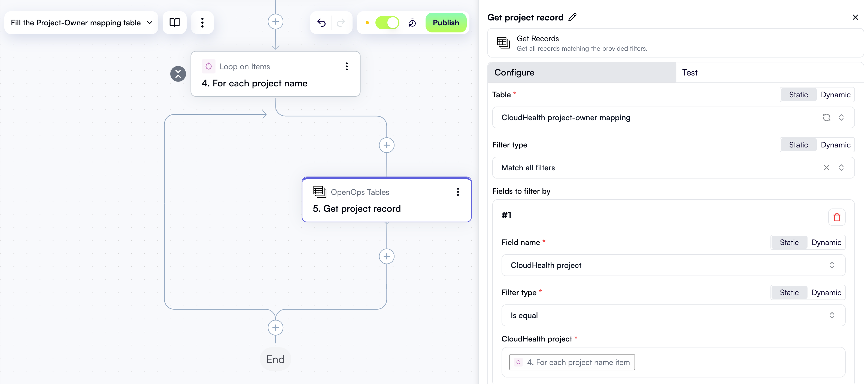Clear the Match all filters selection with the X

(826, 168)
